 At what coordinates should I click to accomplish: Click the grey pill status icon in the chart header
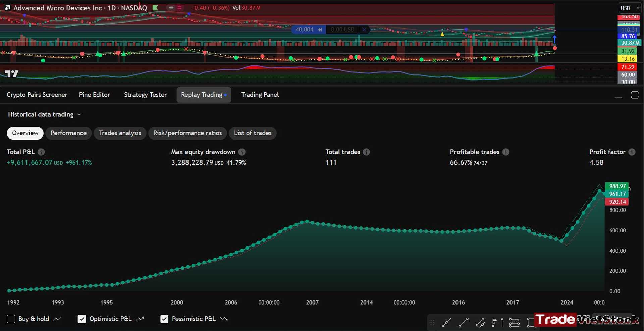click(x=171, y=7)
